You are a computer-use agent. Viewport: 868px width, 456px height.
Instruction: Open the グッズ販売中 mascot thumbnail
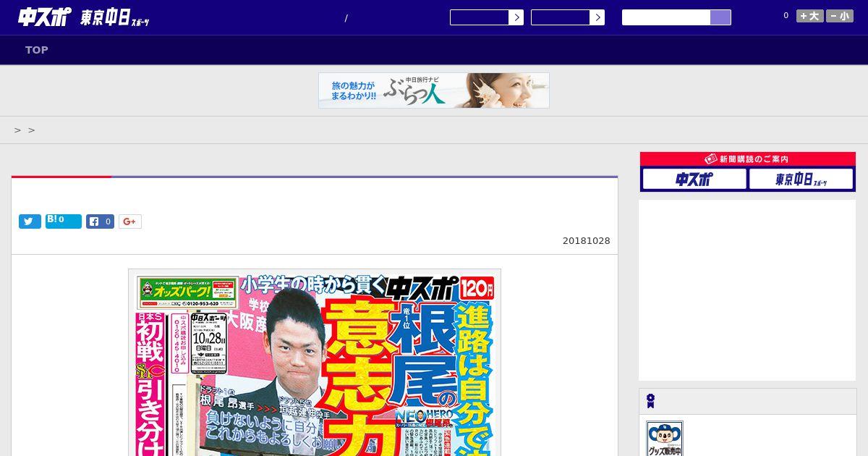[x=665, y=439]
